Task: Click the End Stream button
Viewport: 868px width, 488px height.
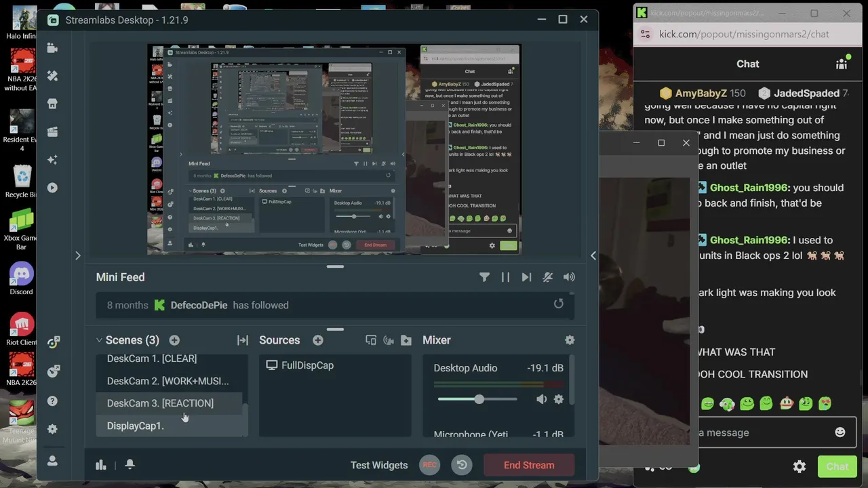Action: pyautogui.click(x=529, y=466)
